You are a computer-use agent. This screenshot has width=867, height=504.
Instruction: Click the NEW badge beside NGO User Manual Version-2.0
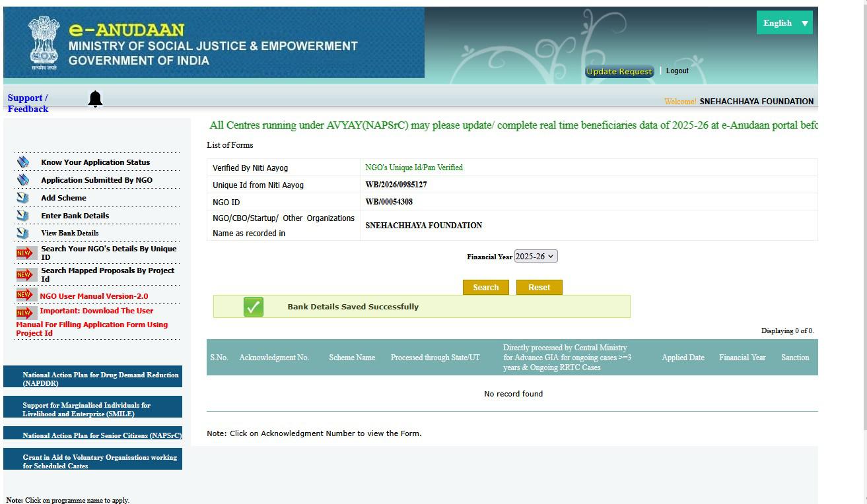[25, 295]
